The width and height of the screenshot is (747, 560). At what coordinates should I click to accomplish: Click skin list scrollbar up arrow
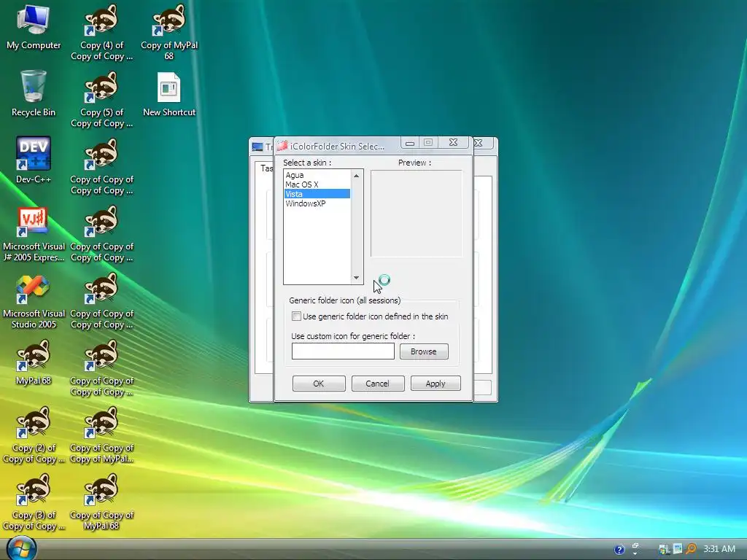coord(356,176)
